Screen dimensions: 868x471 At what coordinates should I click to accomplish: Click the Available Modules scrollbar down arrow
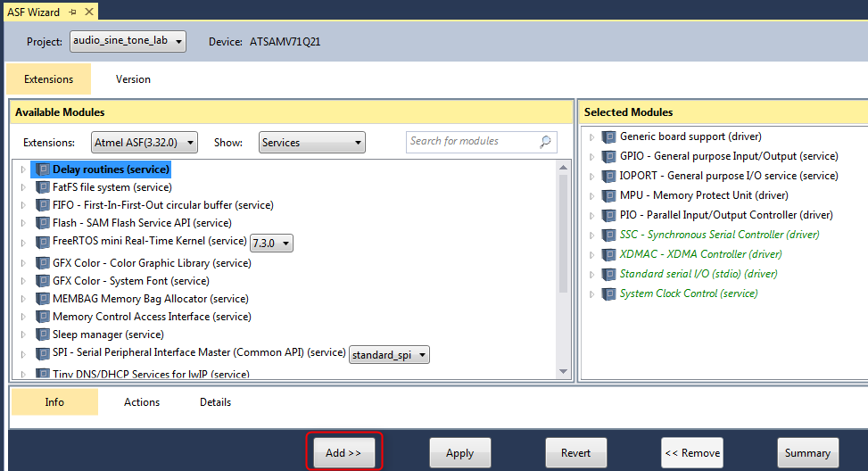pos(563,372)
